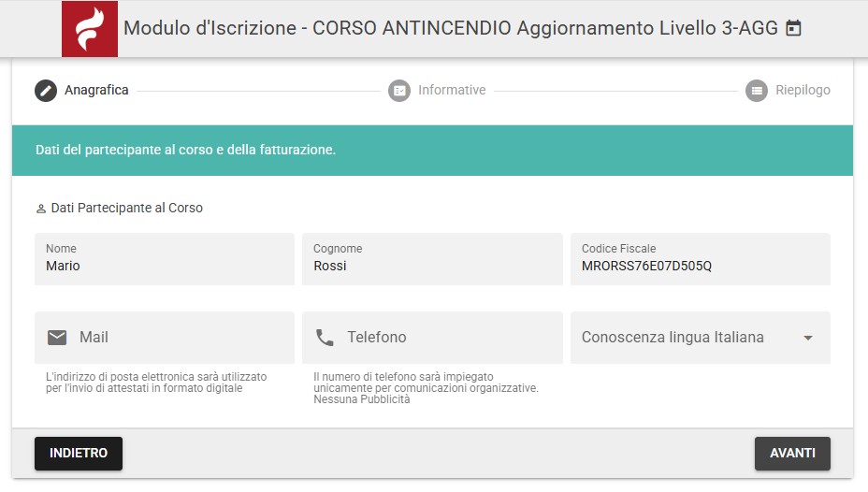
Task: Click the calendar icon beside the course title
Action: click(x=793, y=29)
